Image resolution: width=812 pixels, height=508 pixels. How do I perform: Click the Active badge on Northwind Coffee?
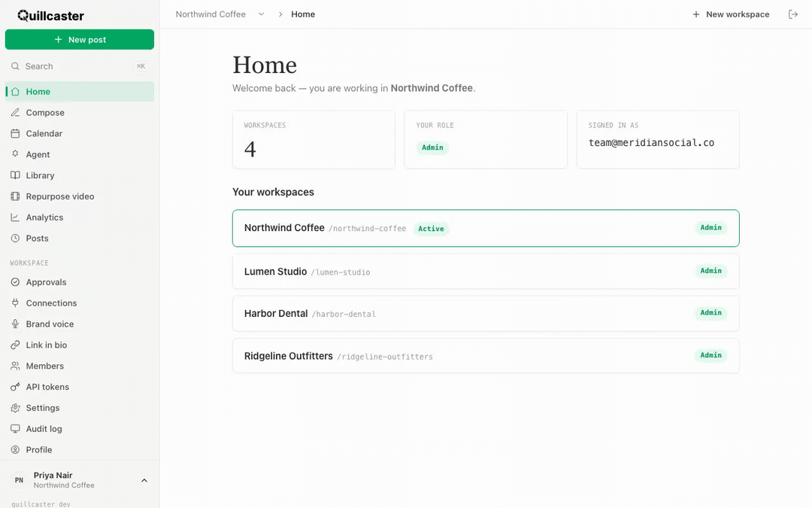click(431, 229)
